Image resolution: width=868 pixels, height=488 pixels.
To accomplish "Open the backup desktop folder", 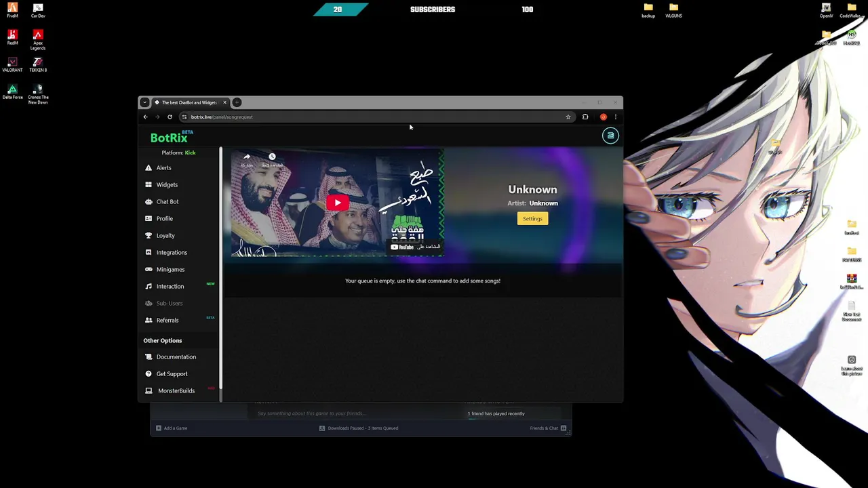I will coord(648,11).
